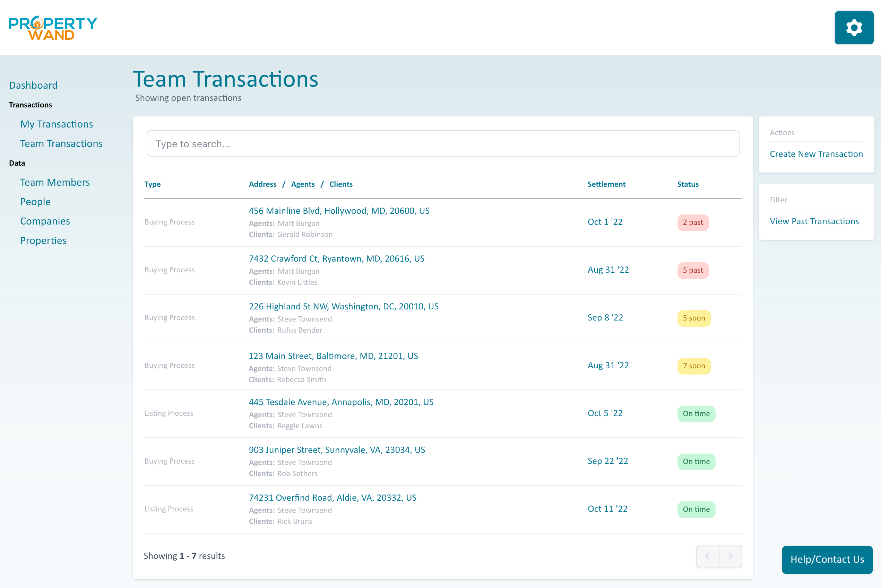Focus the 'Type to search' field
The image size is (881, 588).
point(443,144)
